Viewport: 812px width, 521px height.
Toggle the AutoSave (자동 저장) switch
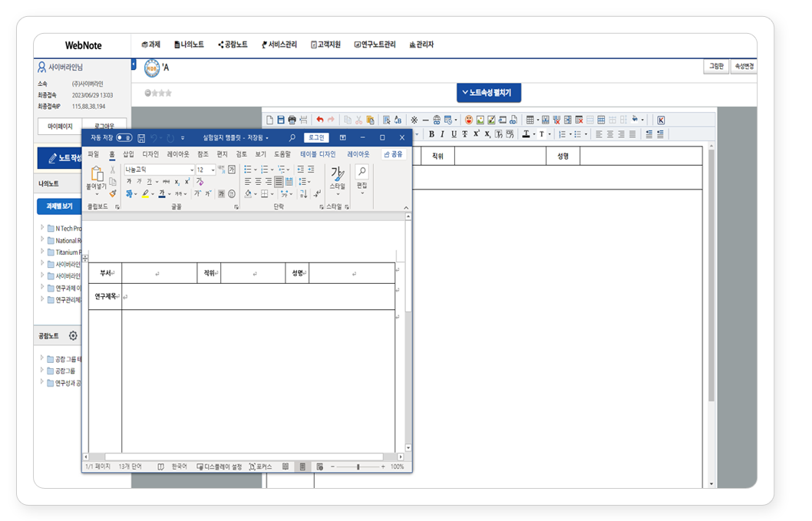tap(123, 138)
